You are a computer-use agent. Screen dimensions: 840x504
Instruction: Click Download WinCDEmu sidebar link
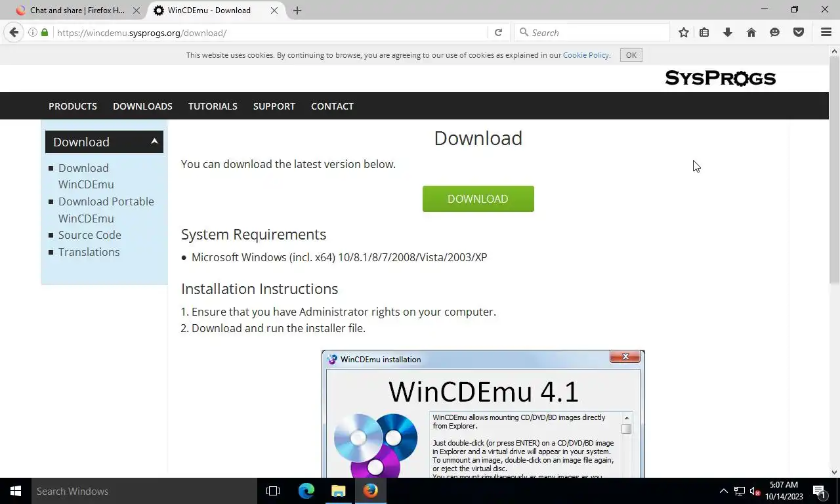coord(86,176)
